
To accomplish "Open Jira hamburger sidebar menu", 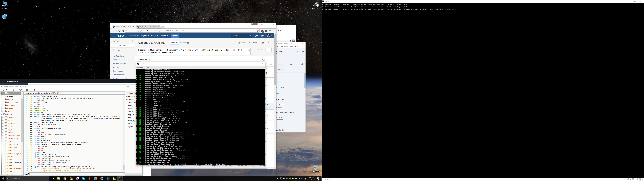I will click(113, 36).
